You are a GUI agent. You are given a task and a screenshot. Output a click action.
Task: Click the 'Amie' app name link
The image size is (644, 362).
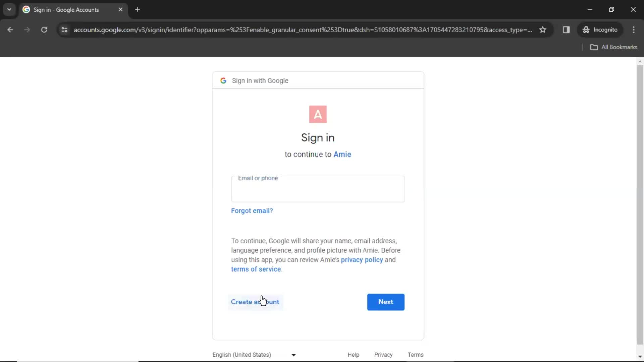click(x=342, y=154)
